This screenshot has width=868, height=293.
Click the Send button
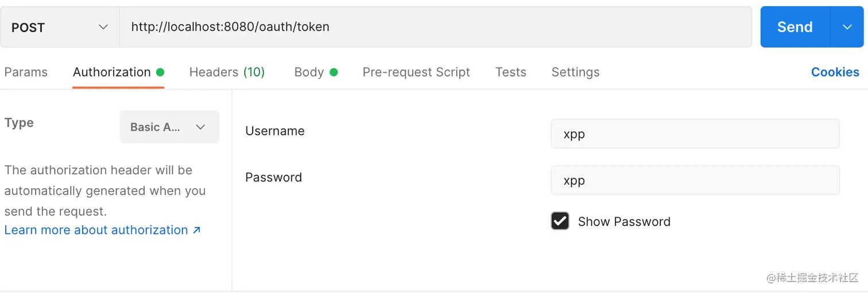pos(795,27)
